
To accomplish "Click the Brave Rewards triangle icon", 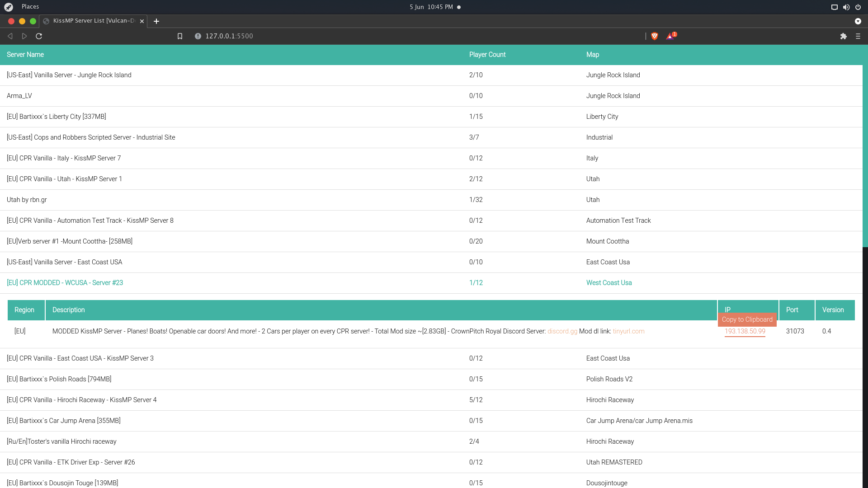I will [670, 36].
